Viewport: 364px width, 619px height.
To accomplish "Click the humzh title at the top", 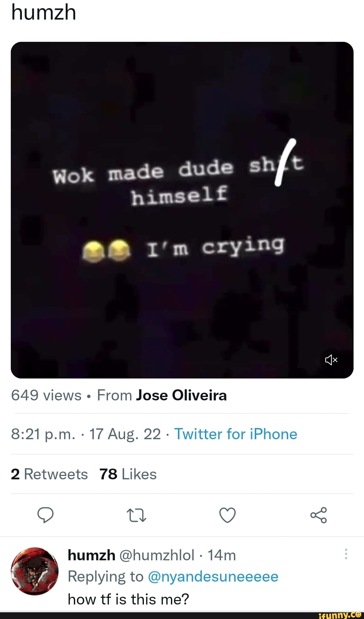I will (44, 13).
